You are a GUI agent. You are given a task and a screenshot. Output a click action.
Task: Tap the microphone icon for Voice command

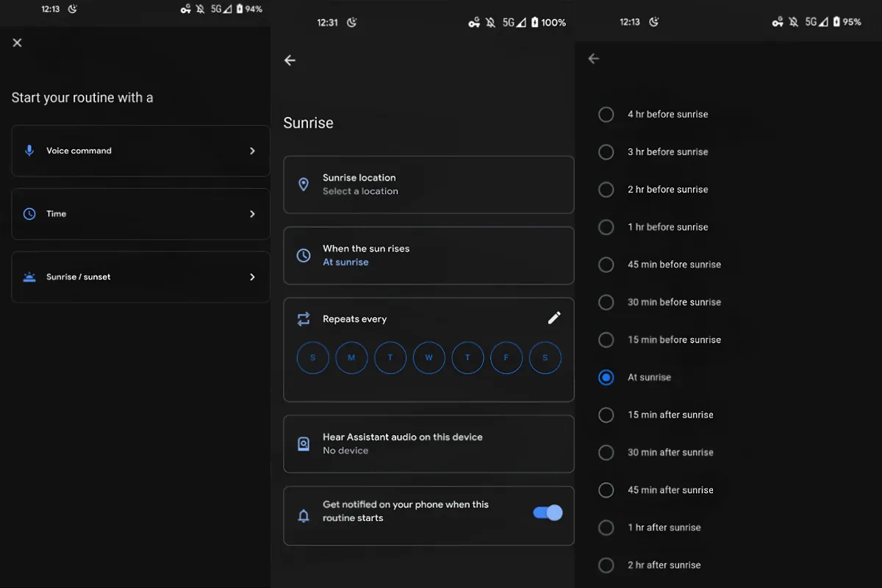(x=29, y=151)
